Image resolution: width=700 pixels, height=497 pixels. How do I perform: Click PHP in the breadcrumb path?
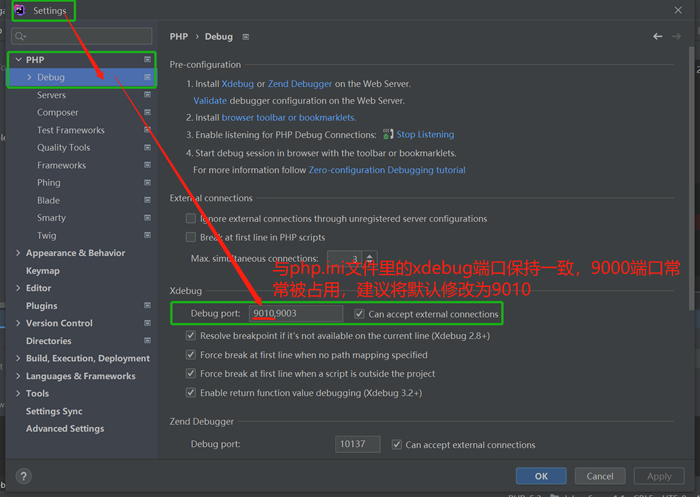[179, 37]
